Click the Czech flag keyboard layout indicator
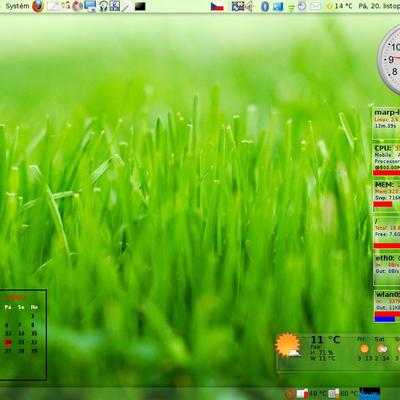The image size is (400, 400). coord(217,6)
